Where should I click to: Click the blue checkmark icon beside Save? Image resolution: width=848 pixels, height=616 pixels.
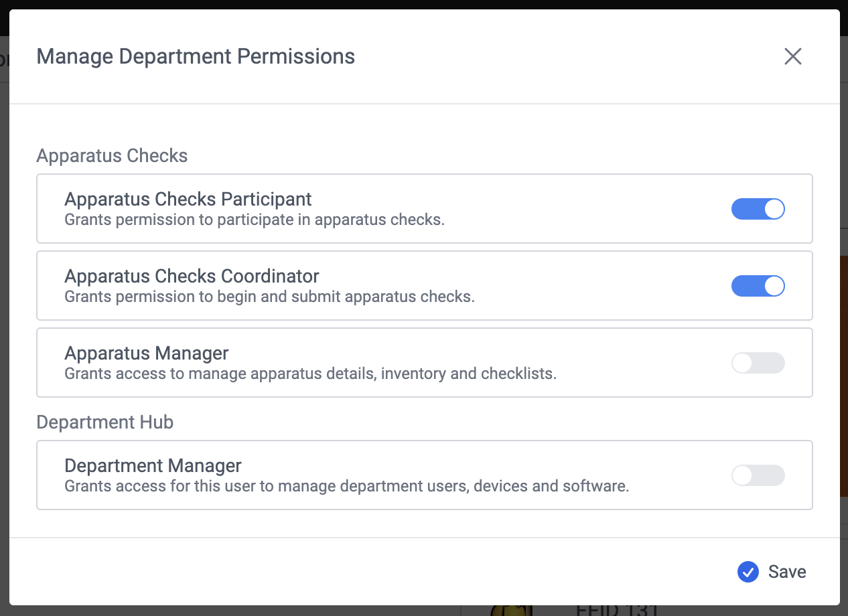coord(748,572)
